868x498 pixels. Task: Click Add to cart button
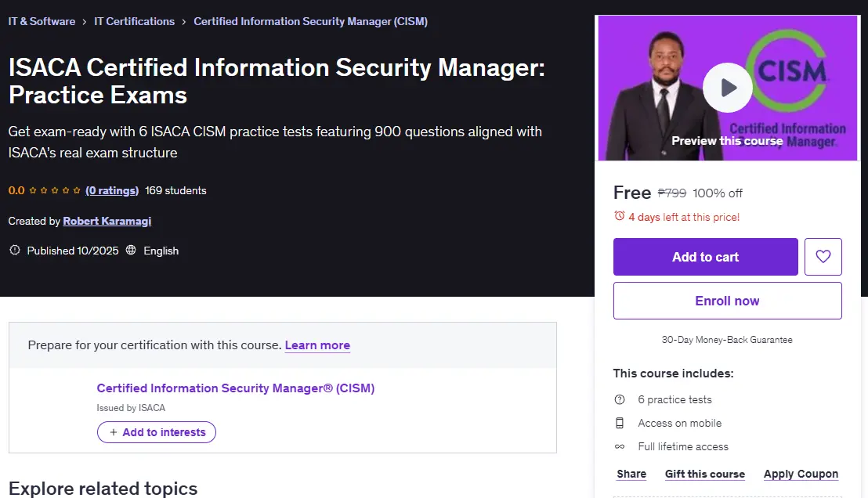(x=705, y=257)
